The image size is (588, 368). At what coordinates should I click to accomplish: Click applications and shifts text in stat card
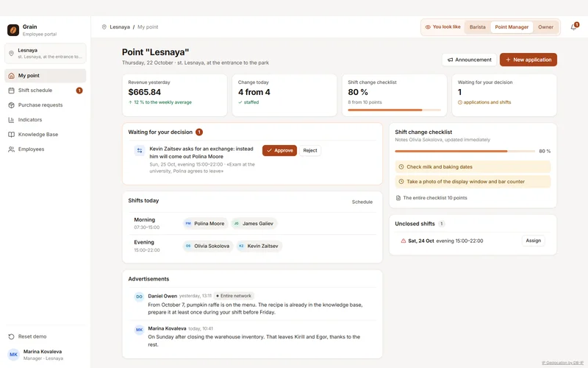487,102
